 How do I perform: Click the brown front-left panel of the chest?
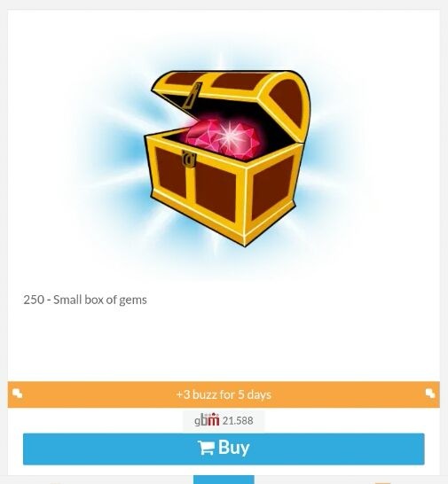(171, 172)
